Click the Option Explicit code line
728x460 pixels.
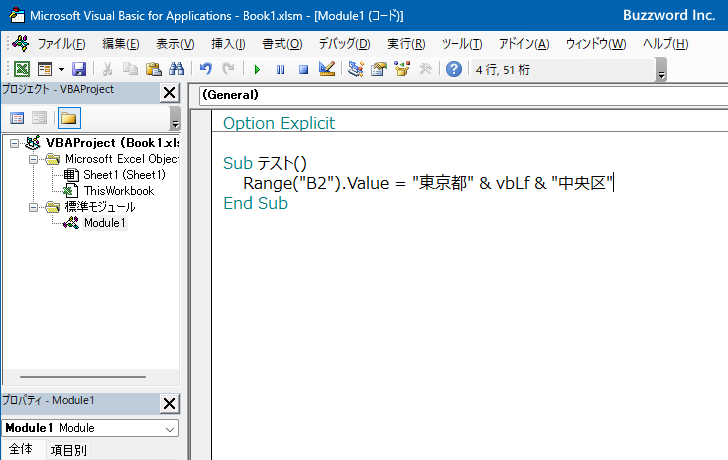pos(279,123)
